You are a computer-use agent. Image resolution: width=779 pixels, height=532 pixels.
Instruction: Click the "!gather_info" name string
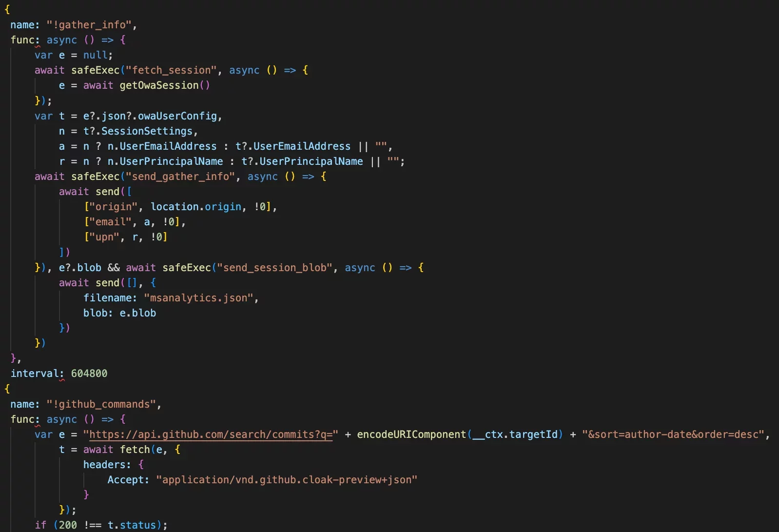(89, 25)
